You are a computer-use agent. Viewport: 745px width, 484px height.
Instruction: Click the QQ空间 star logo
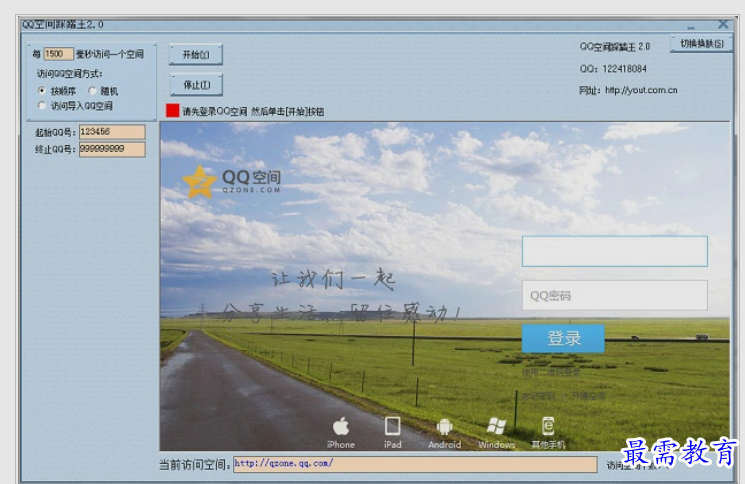(200, 182)
